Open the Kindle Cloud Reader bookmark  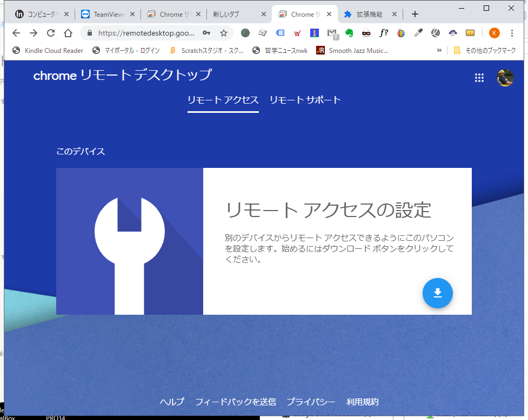48,50
